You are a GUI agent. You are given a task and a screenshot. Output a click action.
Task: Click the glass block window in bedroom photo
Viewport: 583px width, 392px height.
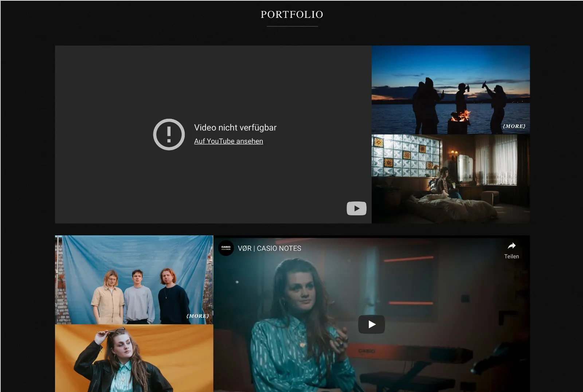coord(407,156)
